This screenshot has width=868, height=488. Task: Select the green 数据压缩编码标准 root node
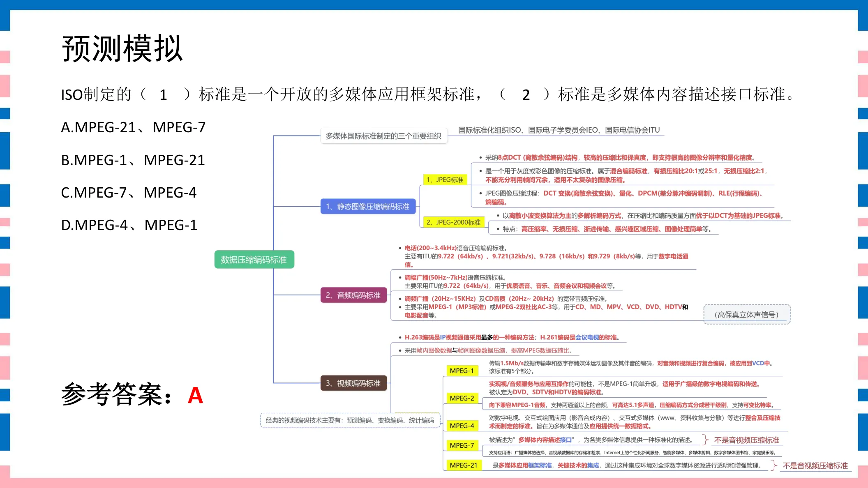tap(254, 260)
